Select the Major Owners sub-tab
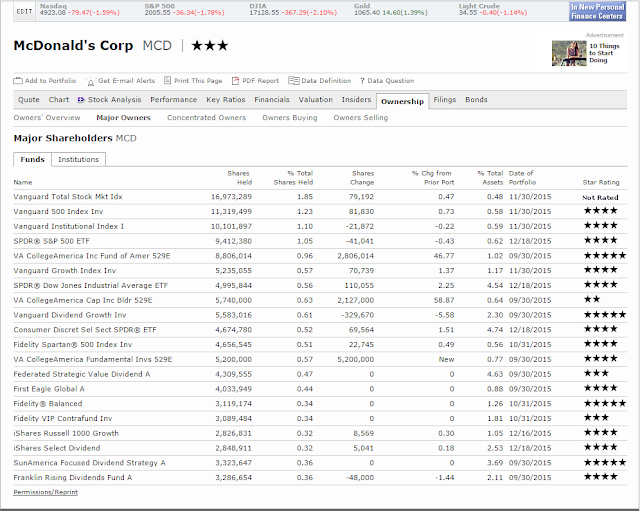The width and height of the screenshot is (640, 511). 123,118
